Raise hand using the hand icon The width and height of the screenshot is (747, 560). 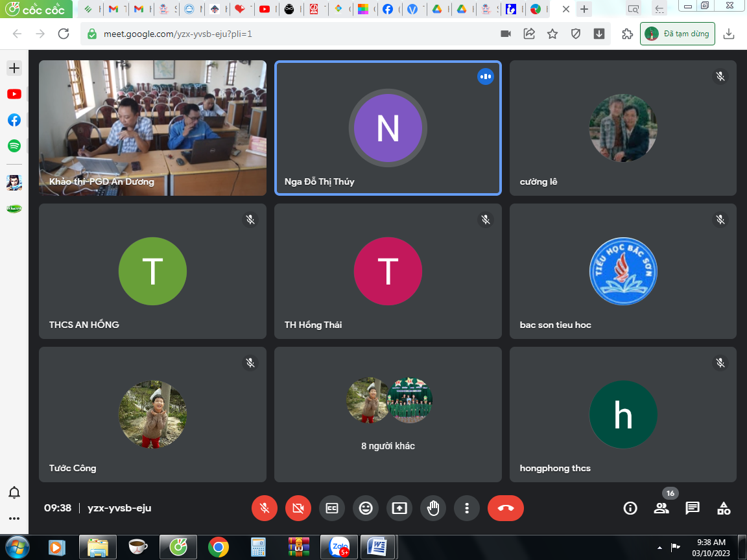[x=433, y=508]
